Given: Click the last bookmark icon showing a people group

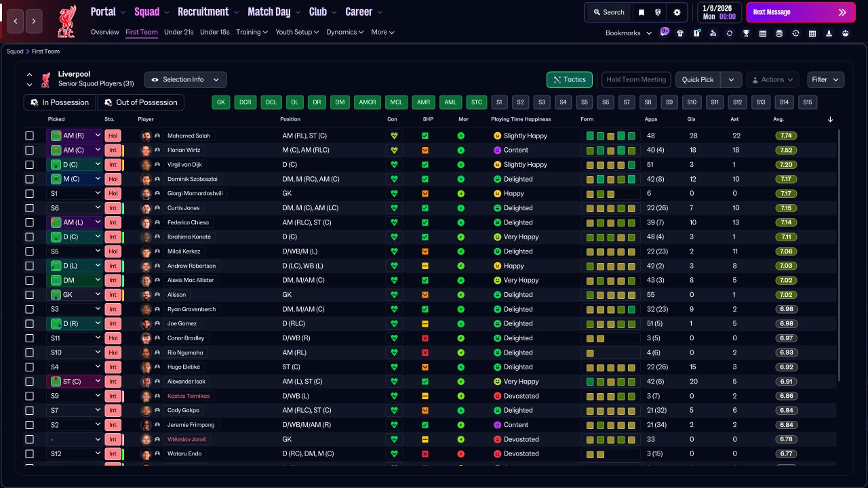Looking at the screenshot, I should pos(846,33).
